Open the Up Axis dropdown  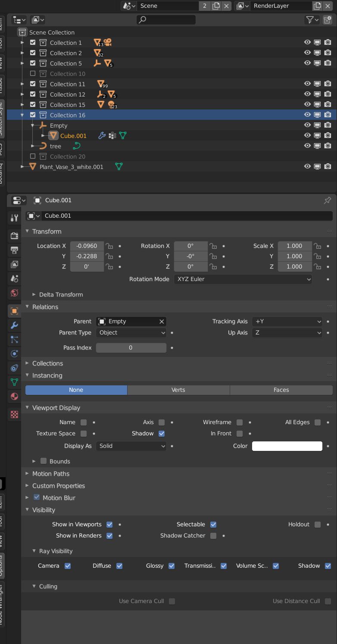[287, 332]
